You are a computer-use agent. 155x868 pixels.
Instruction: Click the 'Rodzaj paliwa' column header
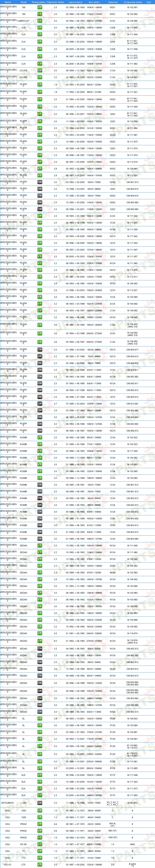point(38,2)
